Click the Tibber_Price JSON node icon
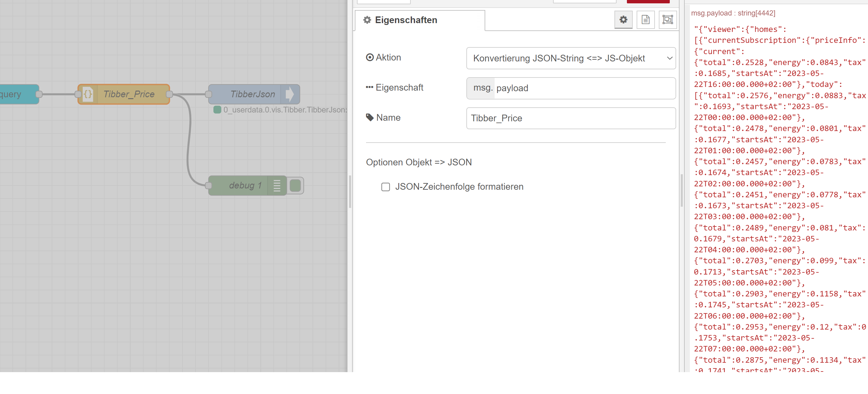The image size is (868, 394). click(x=88, y=94)
